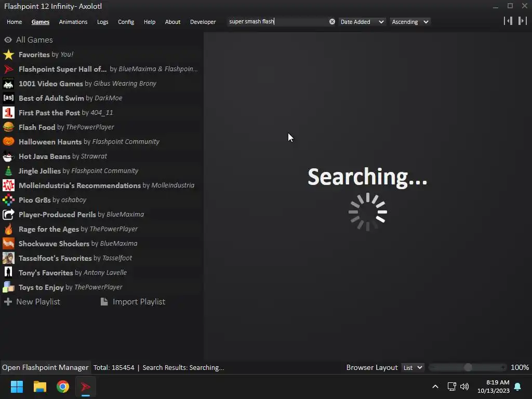This screenshot has width=532, height=399.
Task: Click the Flashpoint Super Hall of Fame icon
Action: [8, 69]
